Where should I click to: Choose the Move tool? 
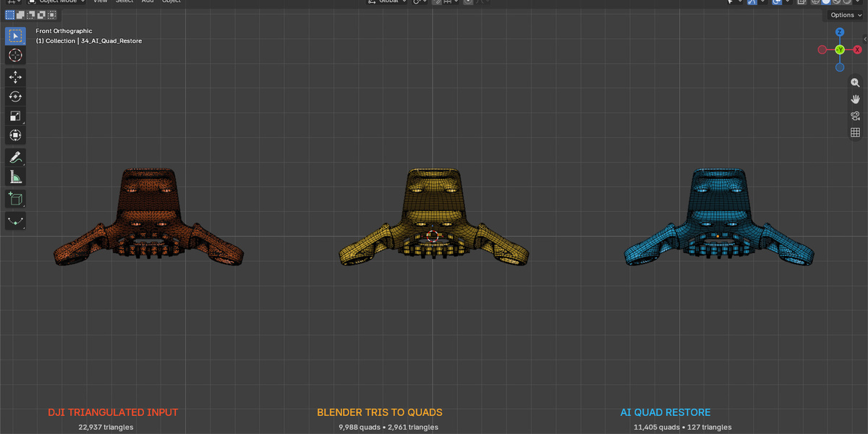coord(15,77)
